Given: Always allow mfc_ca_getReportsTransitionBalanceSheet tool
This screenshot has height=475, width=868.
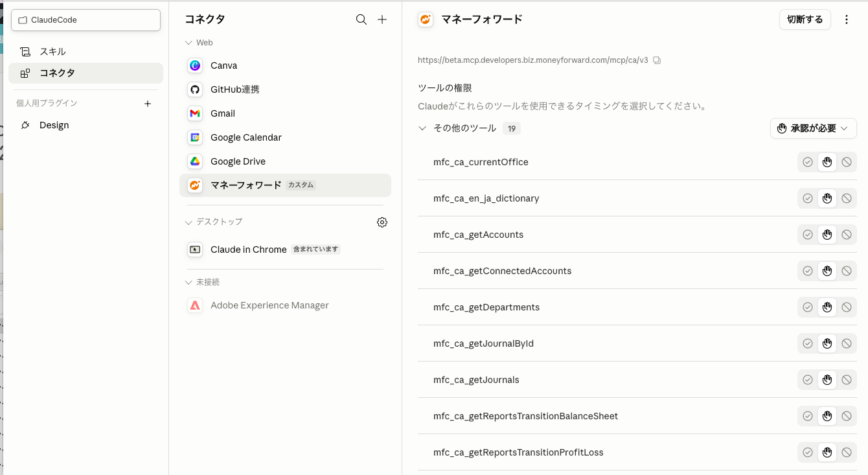Looking at the screenshot, I should click(x=808, y=416).
